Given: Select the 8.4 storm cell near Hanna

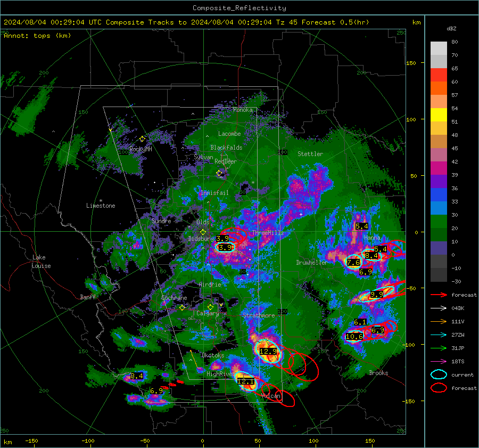Looking at the screenshot, I should pyautogui.click(x=371, y=255).
